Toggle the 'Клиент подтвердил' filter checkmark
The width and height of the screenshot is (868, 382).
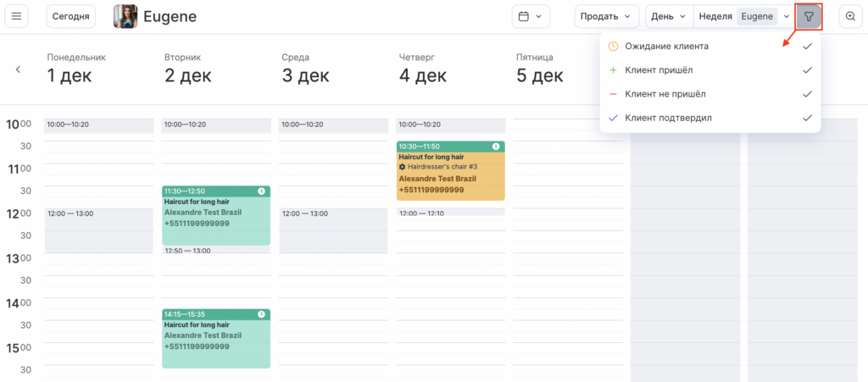click(807, 118)
